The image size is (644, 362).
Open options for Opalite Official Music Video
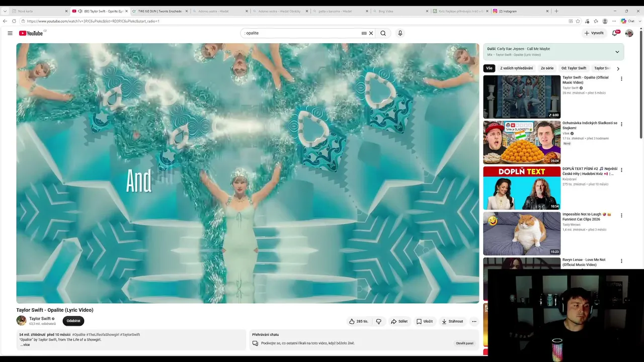tap(621, 79)
